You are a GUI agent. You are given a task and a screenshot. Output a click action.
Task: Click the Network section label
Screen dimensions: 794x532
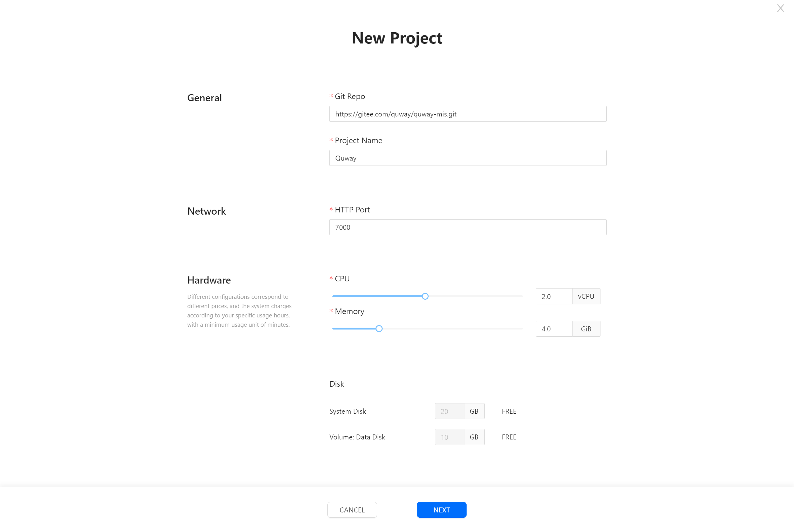(x=206, y=211)
